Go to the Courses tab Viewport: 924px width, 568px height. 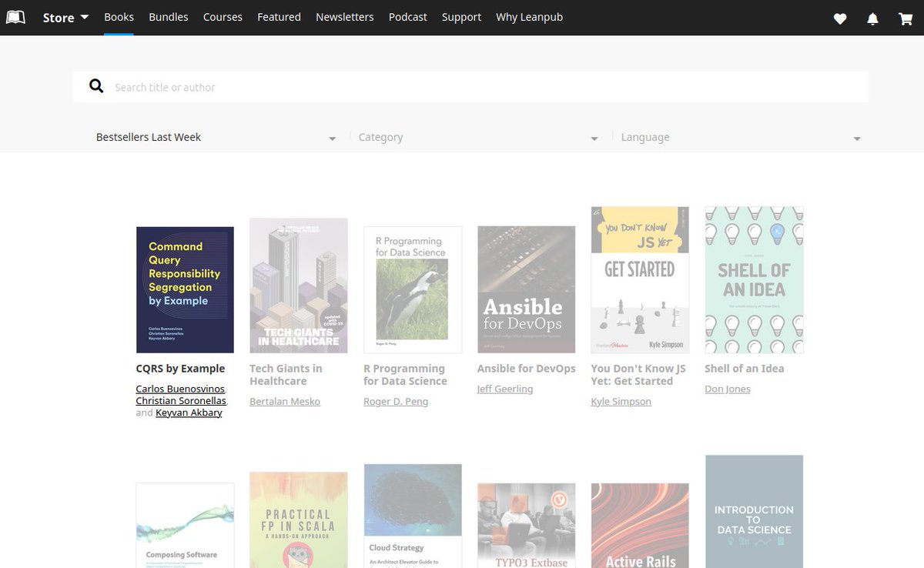(x=223, y=17)
